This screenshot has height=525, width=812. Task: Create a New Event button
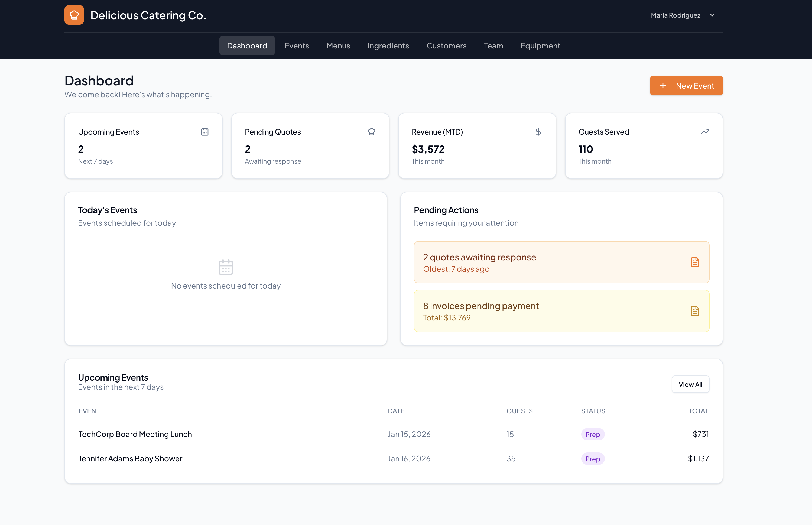(686, 86)
